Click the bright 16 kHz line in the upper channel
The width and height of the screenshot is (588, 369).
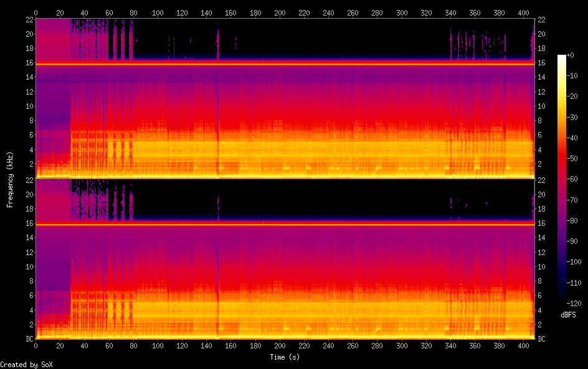tap(285, 64)
